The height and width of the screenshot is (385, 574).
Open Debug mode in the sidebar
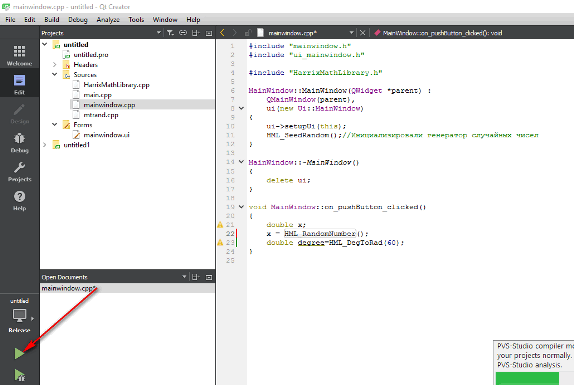coord(19,143)
